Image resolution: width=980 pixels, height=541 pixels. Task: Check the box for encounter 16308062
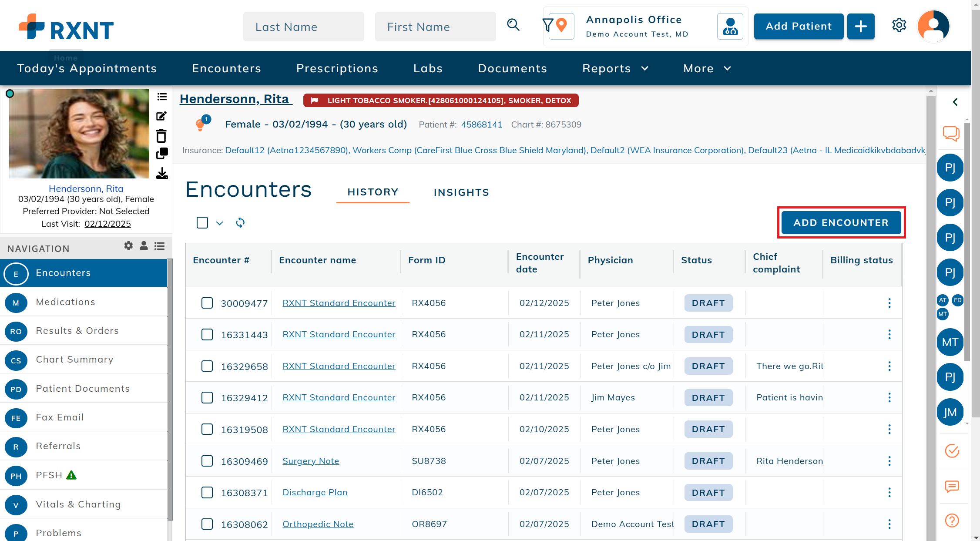(x=207, y=524)
